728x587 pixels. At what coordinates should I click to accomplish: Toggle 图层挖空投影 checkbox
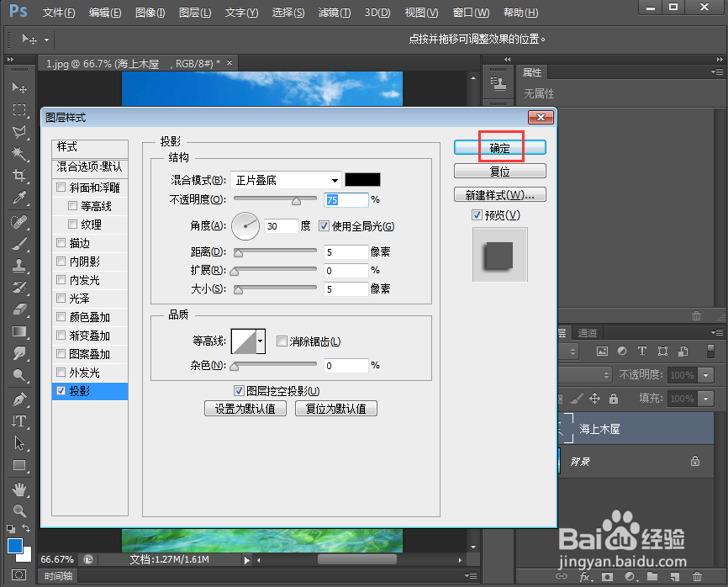pyautogui.click(x=239, y=390)
